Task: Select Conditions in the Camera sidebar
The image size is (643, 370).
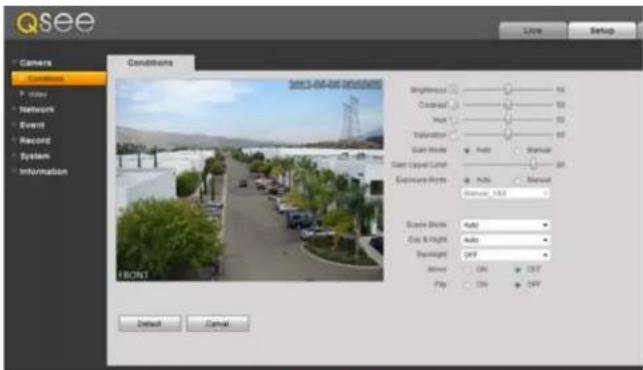Action: pyautogui.click(x=59, y=78)
